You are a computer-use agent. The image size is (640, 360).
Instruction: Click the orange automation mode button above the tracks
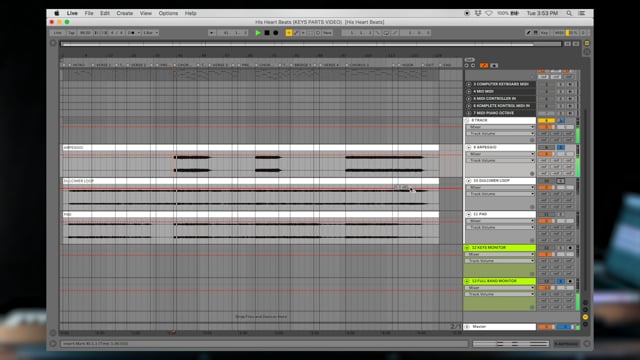tap(484, 65)
